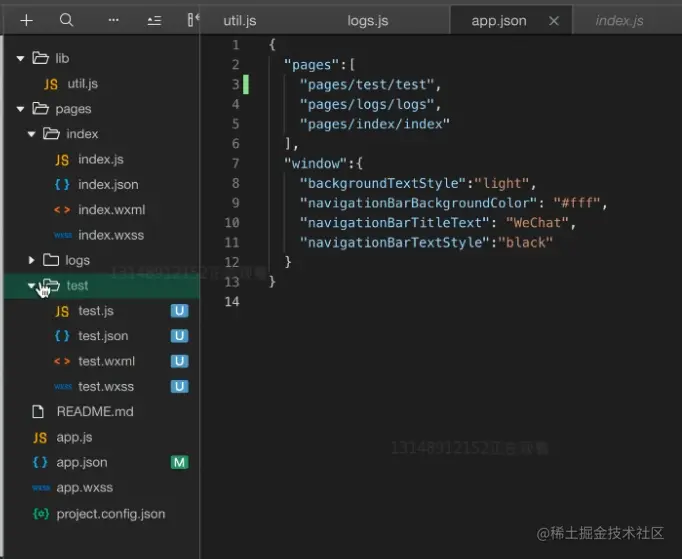Collapse the index folder arrow
The width and height of the screenshot is (682, 559).
click(31, 134)
